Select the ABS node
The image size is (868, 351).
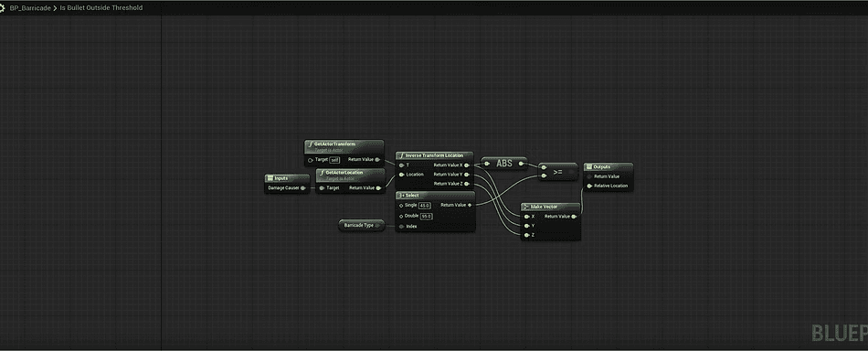pyautogui.click(x=504, y=164)
